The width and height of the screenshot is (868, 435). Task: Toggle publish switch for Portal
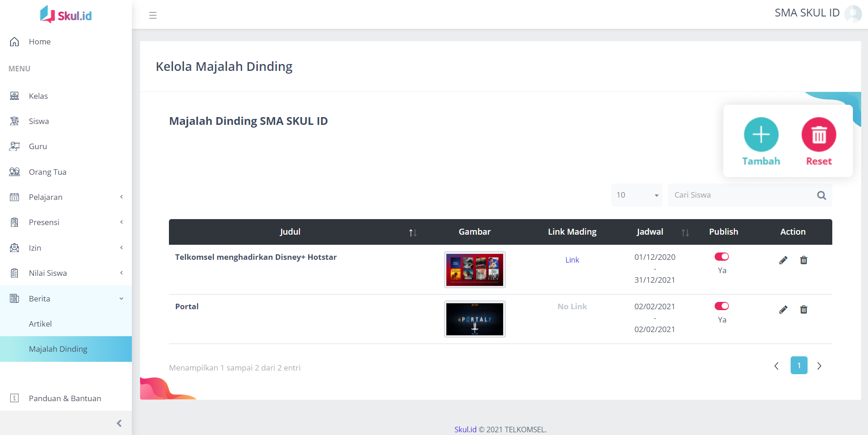point(722,306)
